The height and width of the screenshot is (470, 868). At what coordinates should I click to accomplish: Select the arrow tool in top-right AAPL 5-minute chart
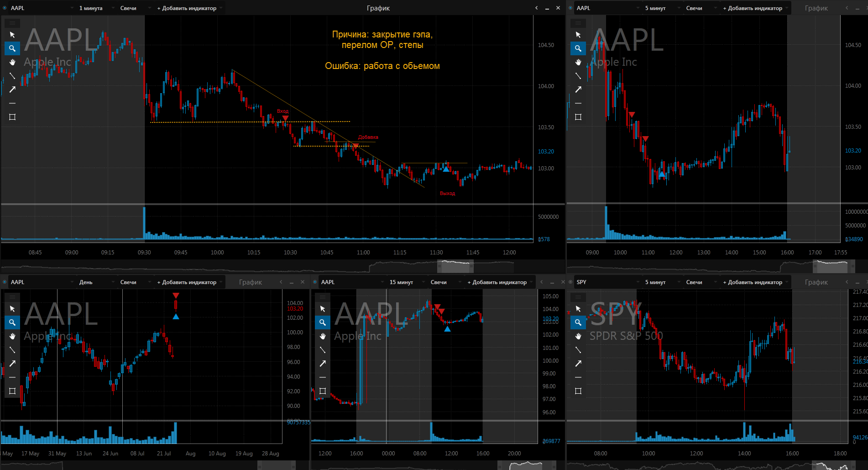[578, 90]
